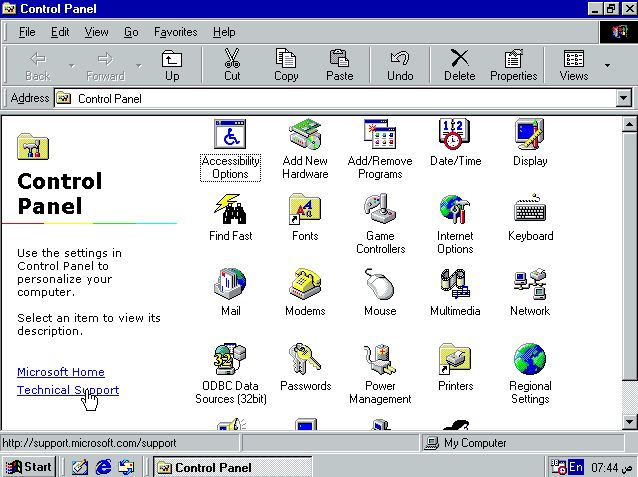
Task: Expand the Address bar dropdown
Action: (624, 98)
